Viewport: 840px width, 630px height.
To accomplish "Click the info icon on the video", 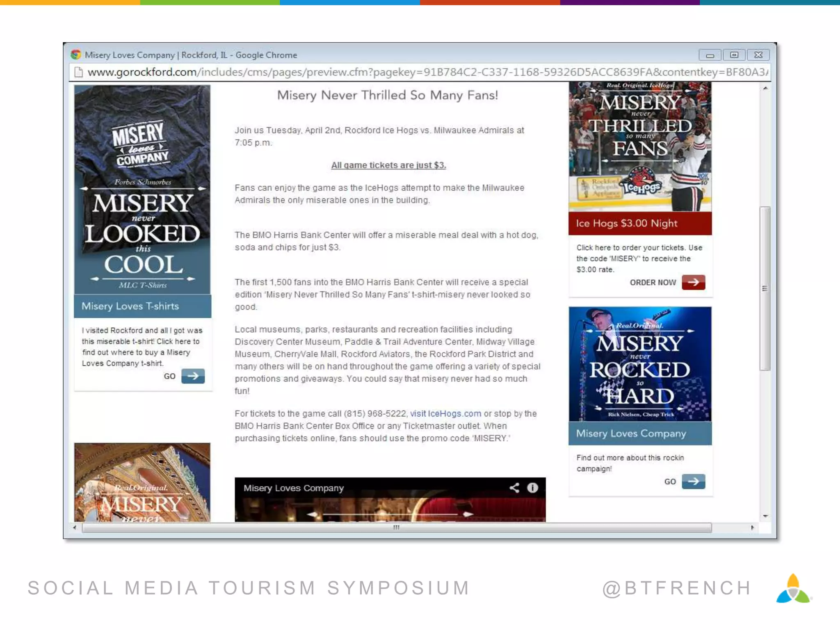I will pos(532,488).
